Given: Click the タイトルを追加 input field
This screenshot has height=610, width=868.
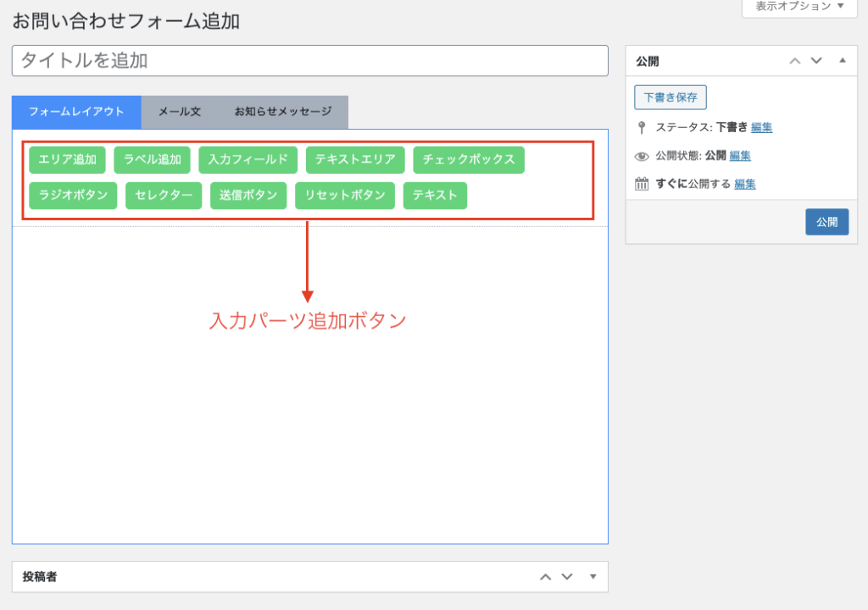Looking at the screenshot, I should click(309, 61).
